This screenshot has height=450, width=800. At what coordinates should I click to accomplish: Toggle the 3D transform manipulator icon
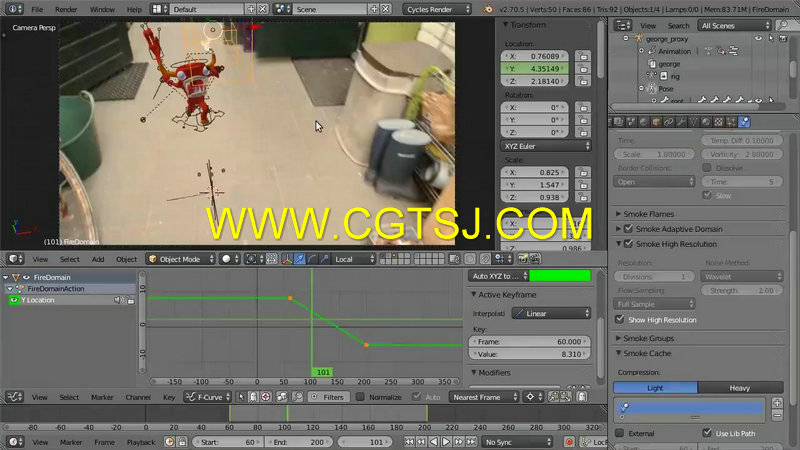click(288, 259)
